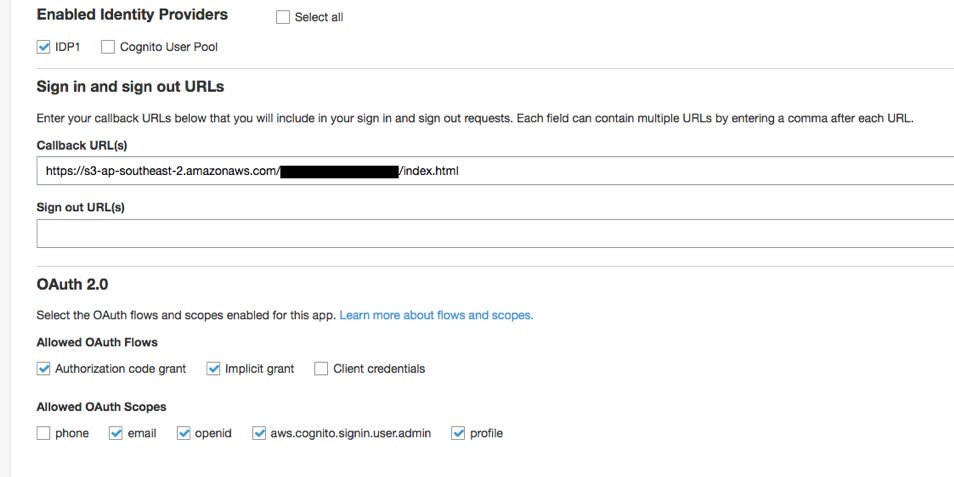Click the "Callback URL(s)" field label
Viewport: 954px width, 477px height.
82,145
